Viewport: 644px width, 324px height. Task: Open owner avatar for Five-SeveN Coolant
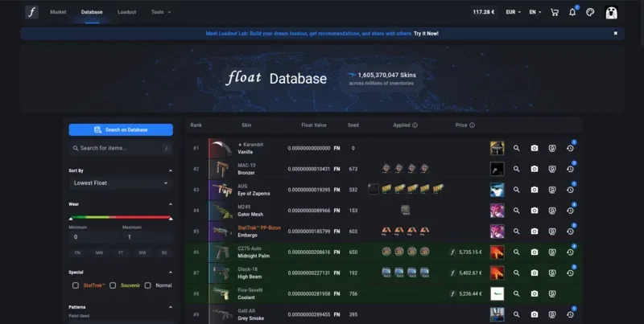tap(497, 293)
